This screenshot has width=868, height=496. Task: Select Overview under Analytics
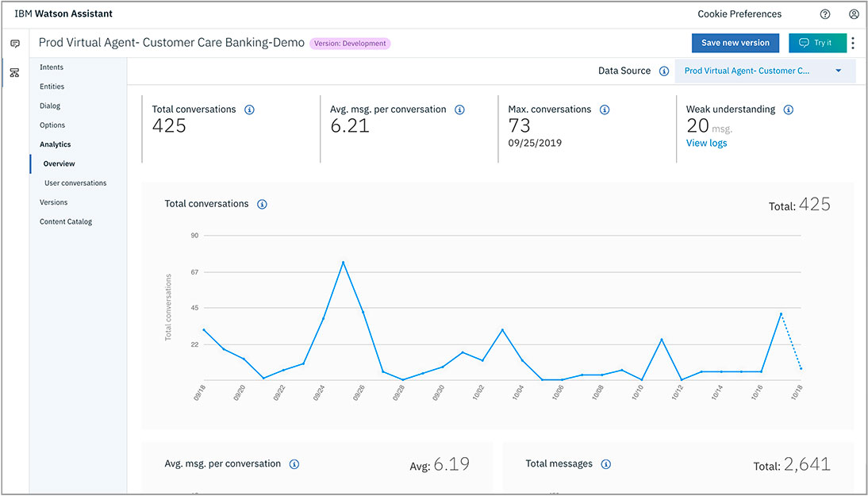(x=60, y=163)
